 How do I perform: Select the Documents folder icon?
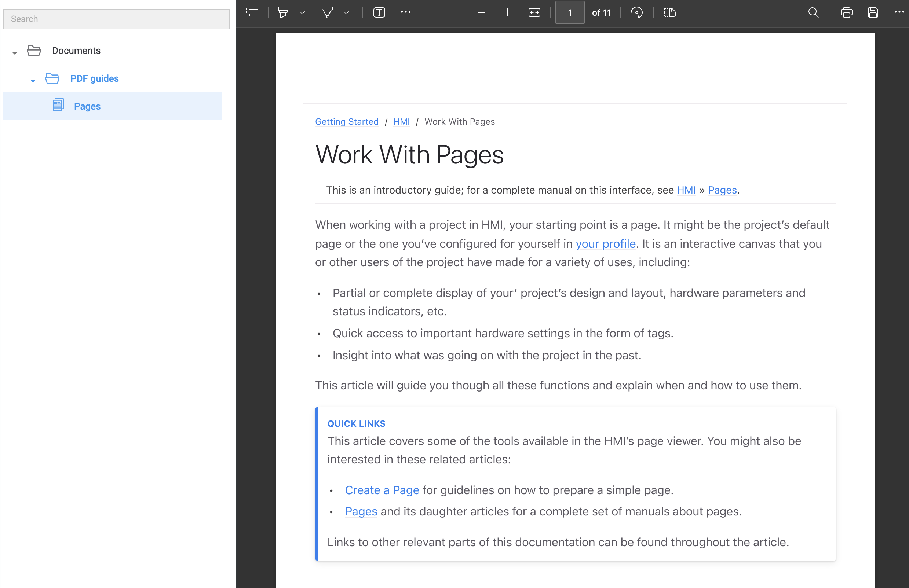[34, 50]
